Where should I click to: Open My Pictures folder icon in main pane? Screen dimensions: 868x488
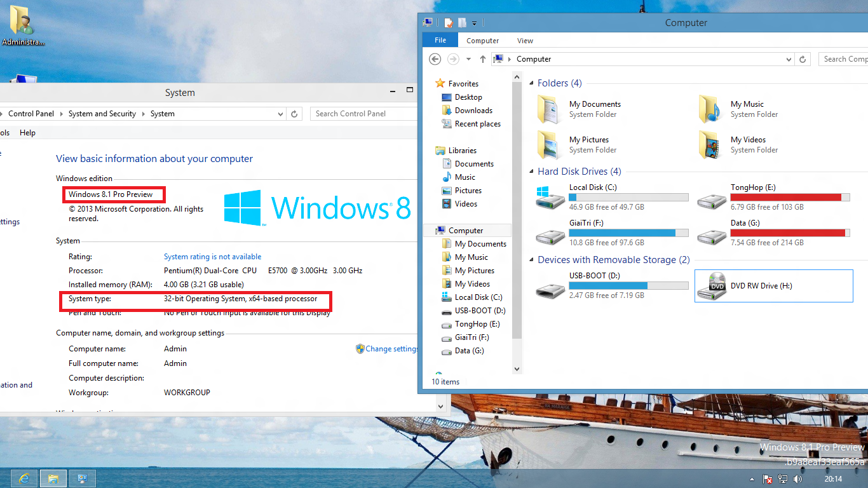[549, 144]
